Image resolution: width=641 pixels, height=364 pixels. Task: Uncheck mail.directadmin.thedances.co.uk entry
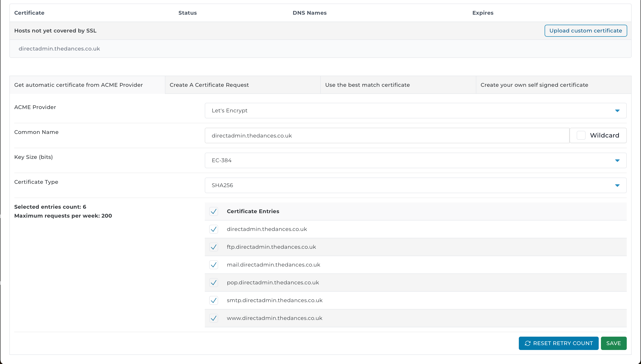pos(213,265)
